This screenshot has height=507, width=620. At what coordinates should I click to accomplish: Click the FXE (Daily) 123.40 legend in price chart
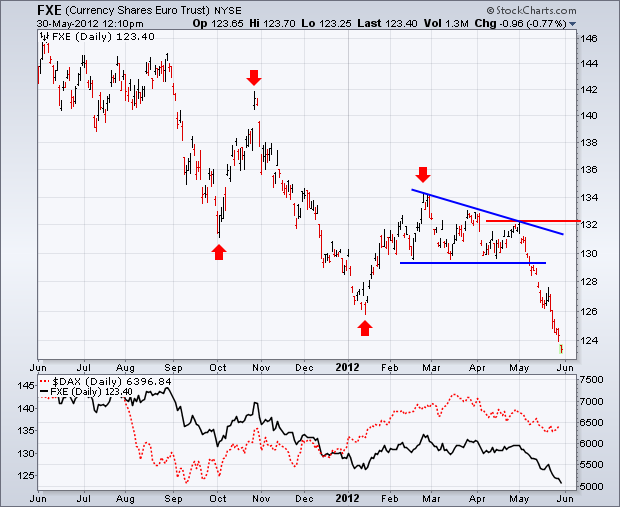click(x=103, y=36)
